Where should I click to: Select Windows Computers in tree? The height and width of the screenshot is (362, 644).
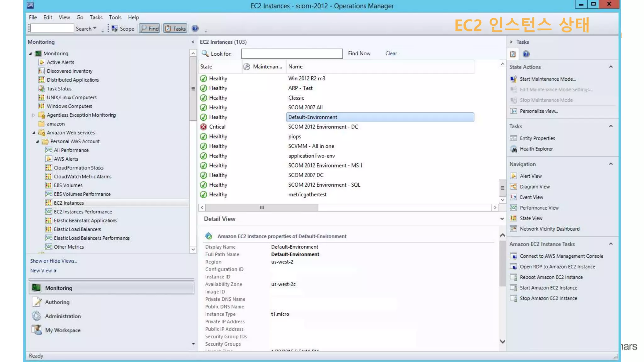69,106
